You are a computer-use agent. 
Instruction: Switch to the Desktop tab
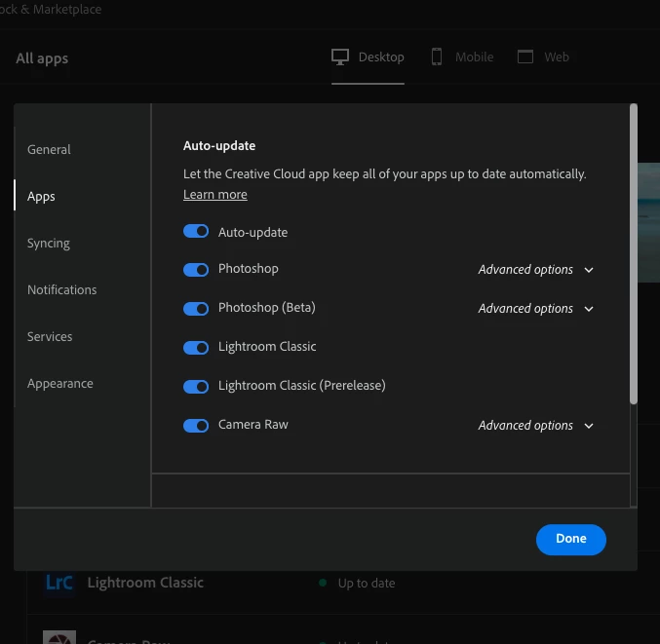pyautogui.click(x=368, y=57)
